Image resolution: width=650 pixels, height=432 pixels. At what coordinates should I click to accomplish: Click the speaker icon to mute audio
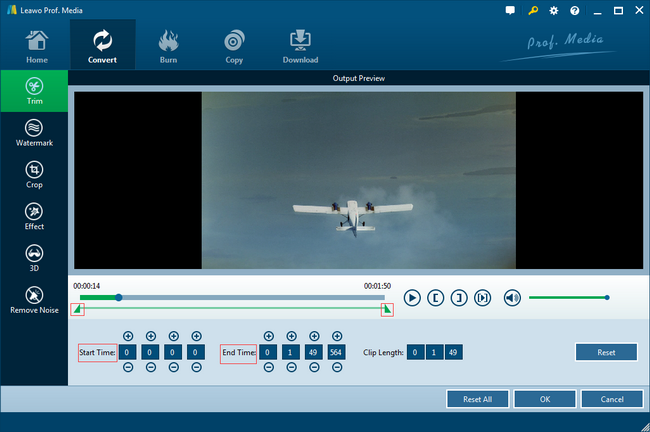click(512, 297)
